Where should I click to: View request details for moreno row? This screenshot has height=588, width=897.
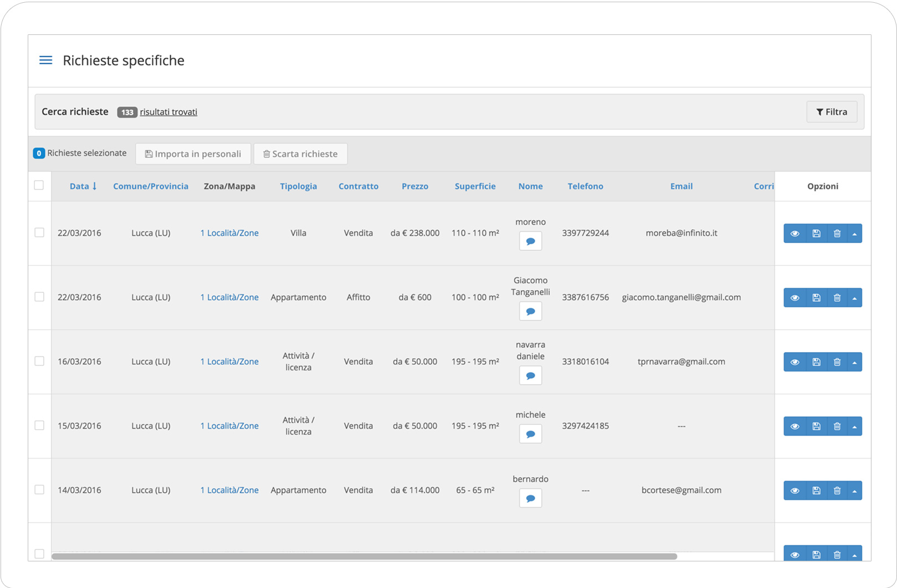[x=795, y=233]
